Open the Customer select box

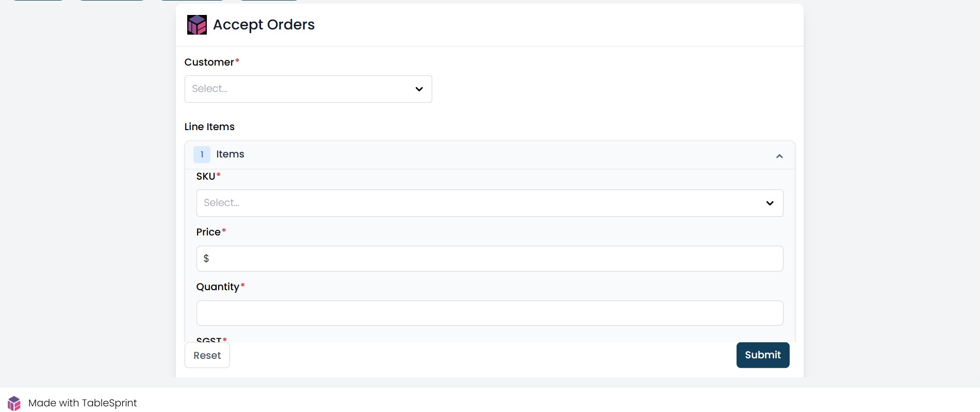[x=308, y=89]
